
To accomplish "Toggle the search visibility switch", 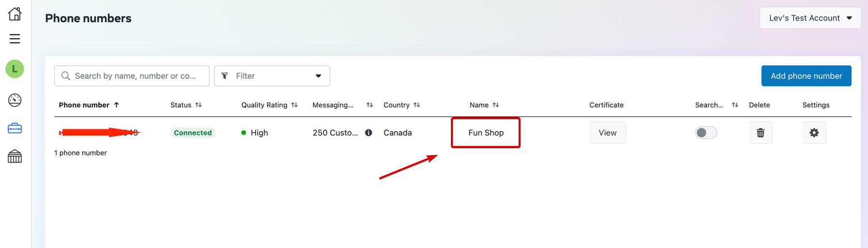I will tap(706, 132).
